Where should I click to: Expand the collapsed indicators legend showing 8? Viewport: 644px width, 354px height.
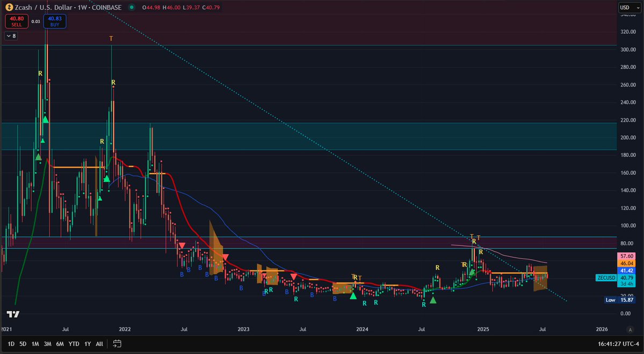(x=11, y=36)
